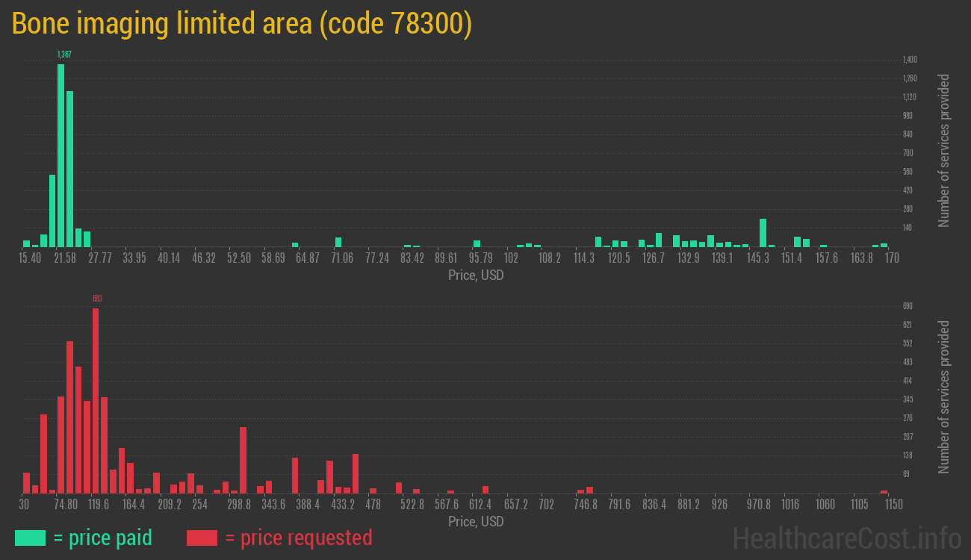Click the 119.6 tick on lower x-axis
The width and height of the screenshot is (971, 560).
pyautogui.click(x=99, y=505)
